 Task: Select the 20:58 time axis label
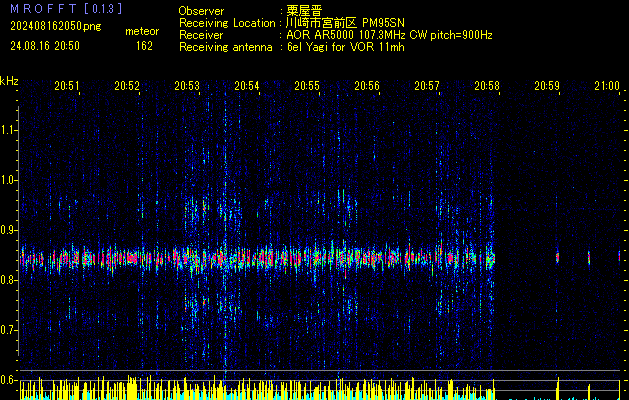coord(487,86)
